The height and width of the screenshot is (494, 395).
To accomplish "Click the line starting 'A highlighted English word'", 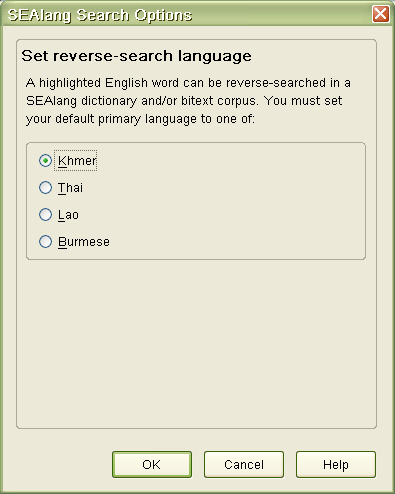I will tap(188, 83).
